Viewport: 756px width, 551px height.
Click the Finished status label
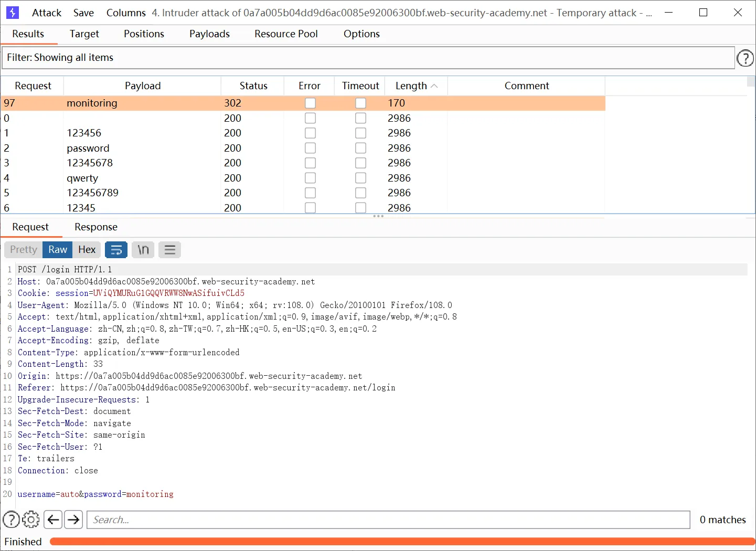(x=23, y=542)
